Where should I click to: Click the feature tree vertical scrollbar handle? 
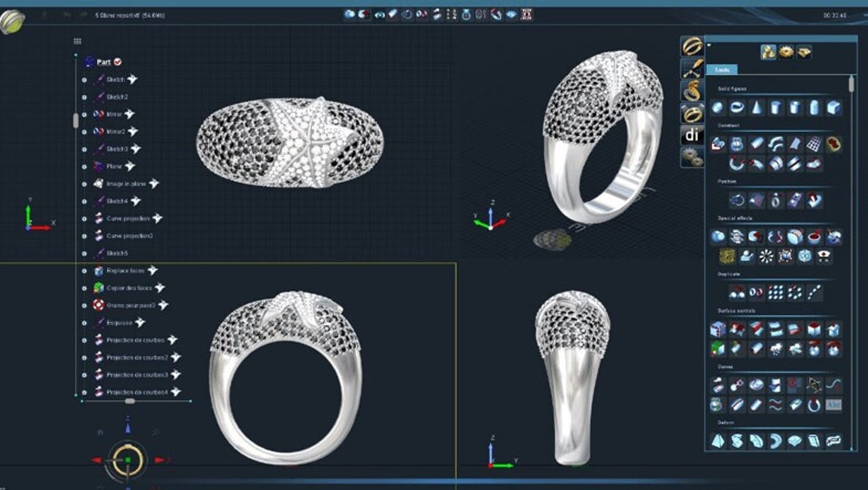[75, 121]
